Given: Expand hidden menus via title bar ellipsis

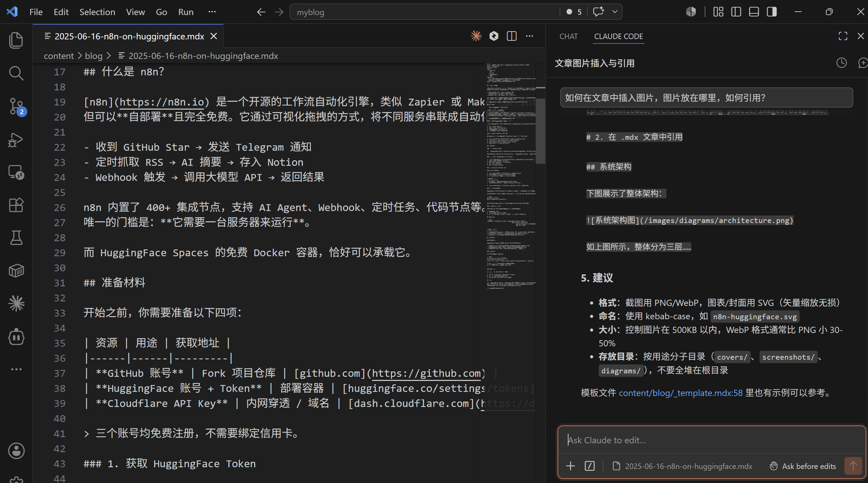Looking at the screenshot, I should pos(212,12).
